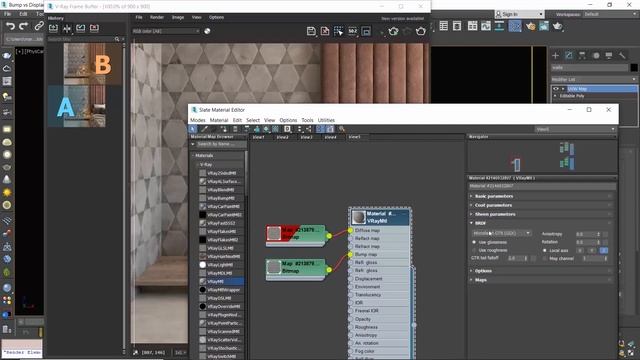Image resolution: width=640 pixels, height=360 pixels.
Task: Open the Modes menu in Slate Material Editor
Action: point(198,120)
